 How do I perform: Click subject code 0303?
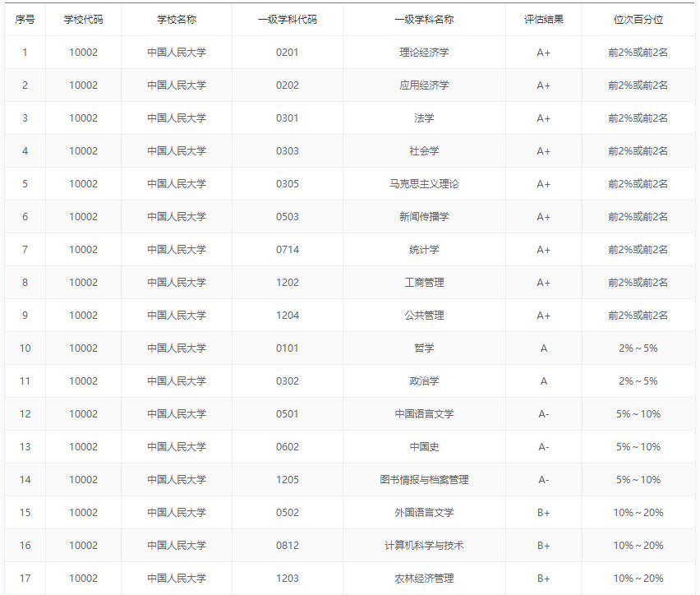point(288,151)
